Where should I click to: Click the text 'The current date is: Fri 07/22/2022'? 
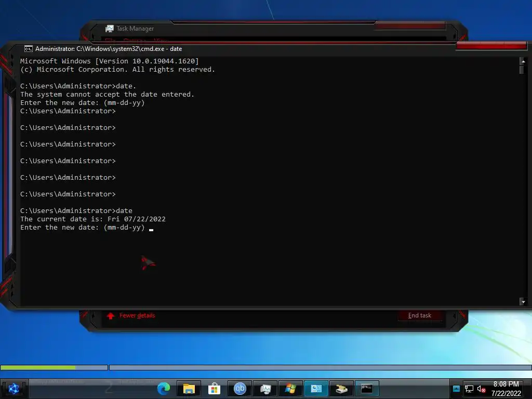pyautogui.click(x=93, y=219)
